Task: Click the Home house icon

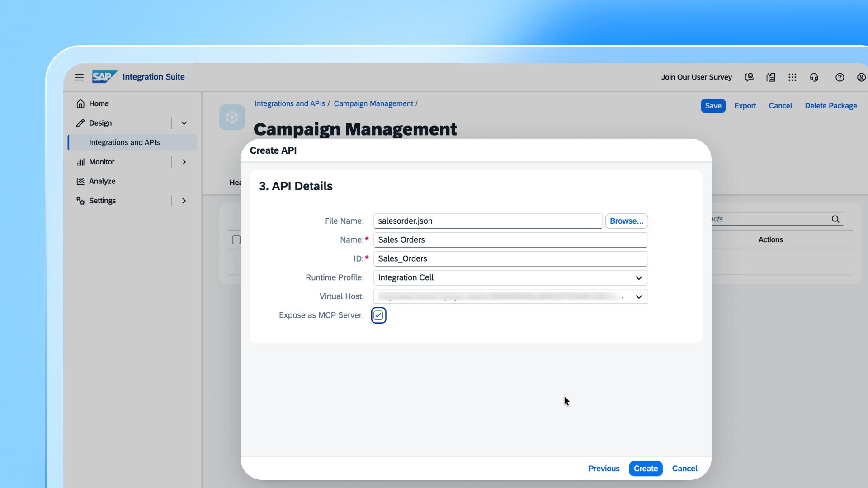Action: (80, 103)
